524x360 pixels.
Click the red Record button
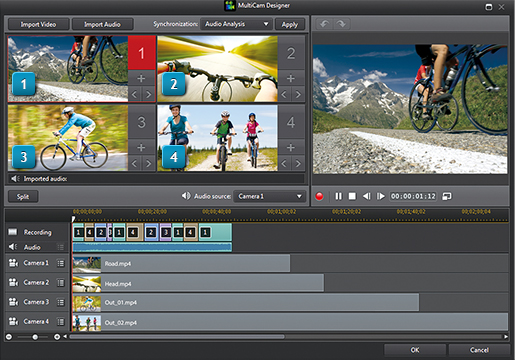click(x=319, y=196)
